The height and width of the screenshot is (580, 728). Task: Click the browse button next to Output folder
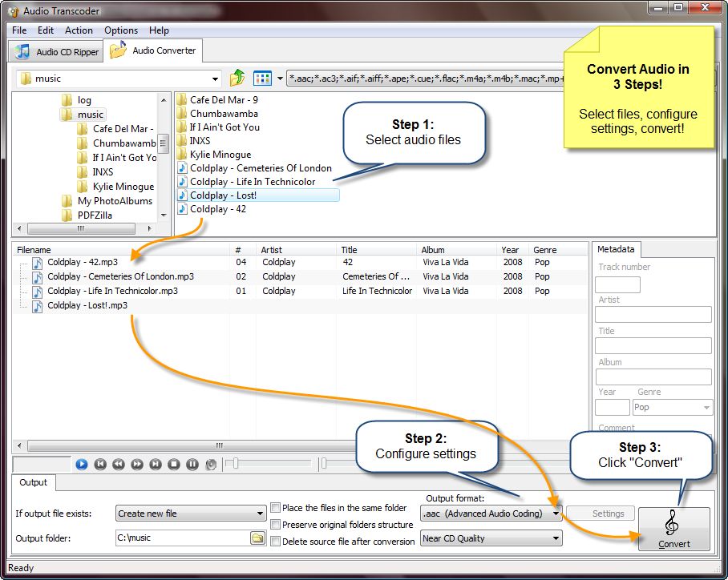coord(257,538)
